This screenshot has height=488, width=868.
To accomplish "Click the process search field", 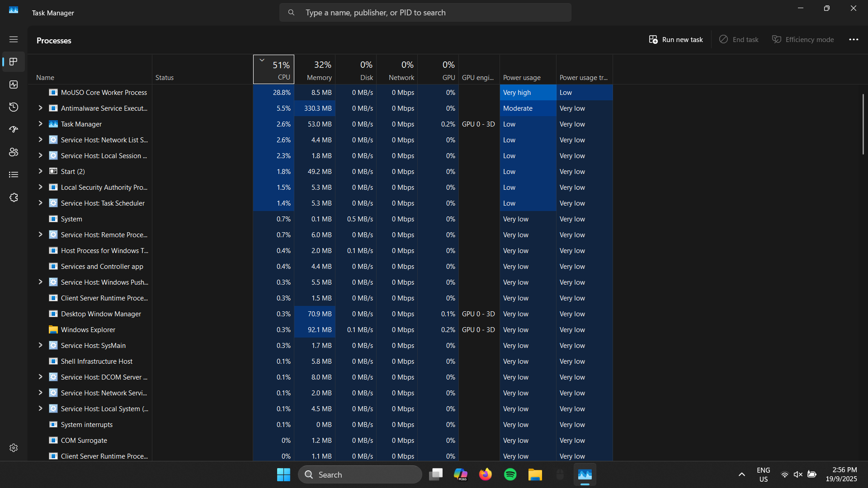I will click(x=425, y=12).
